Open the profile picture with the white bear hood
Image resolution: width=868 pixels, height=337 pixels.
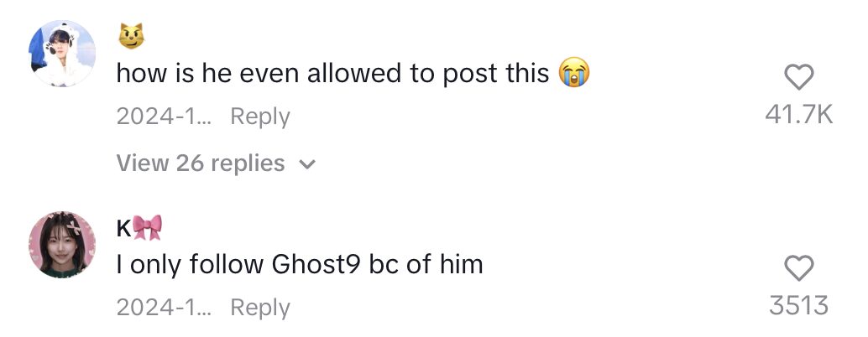point(62,54)
